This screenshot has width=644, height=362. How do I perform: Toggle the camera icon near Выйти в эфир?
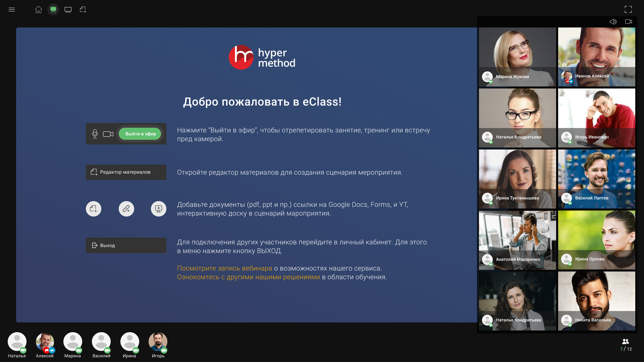pyautogui.click(x=108, y=134)
